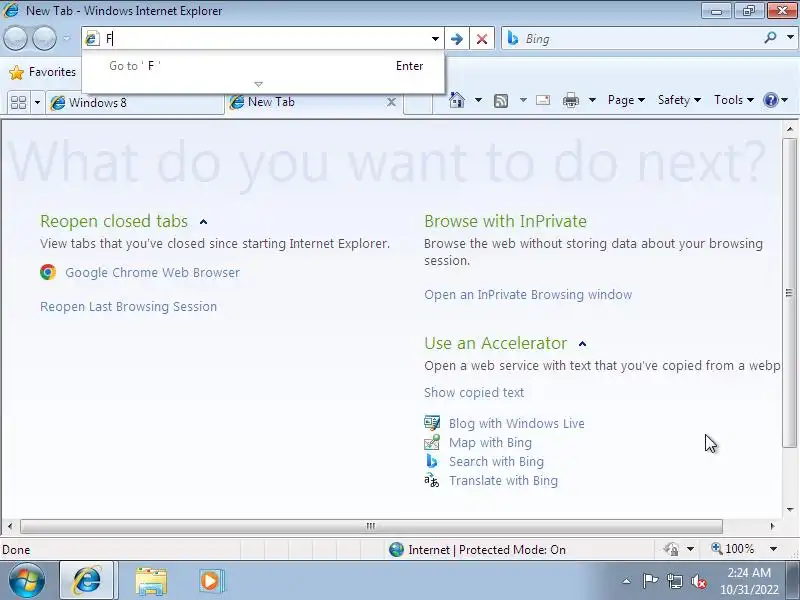The width and height of the screenshot is (800, 600).
Task: Choose Map with Bing
Action: [490, 442]
